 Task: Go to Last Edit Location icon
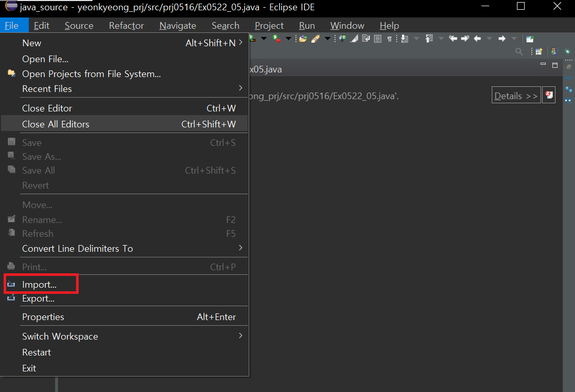[453, 39]
